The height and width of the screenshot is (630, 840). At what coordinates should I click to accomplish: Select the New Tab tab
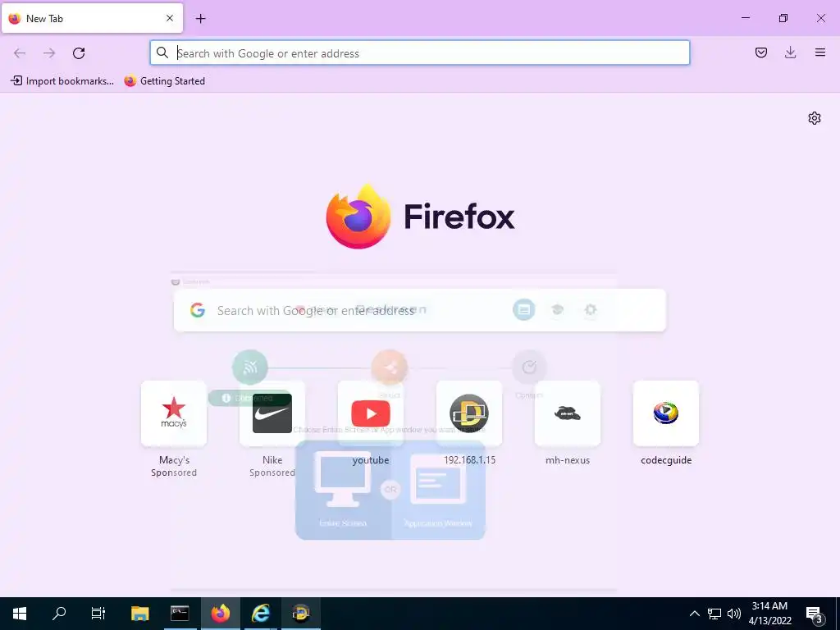tap(92, 18)
